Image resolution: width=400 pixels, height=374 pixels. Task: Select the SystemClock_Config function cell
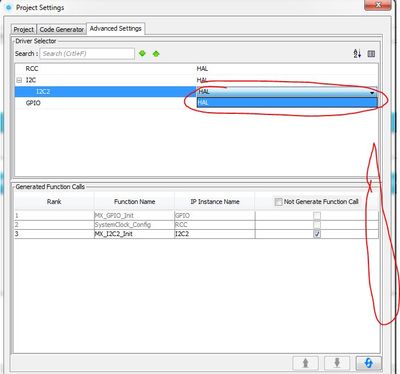coord(134,225)
